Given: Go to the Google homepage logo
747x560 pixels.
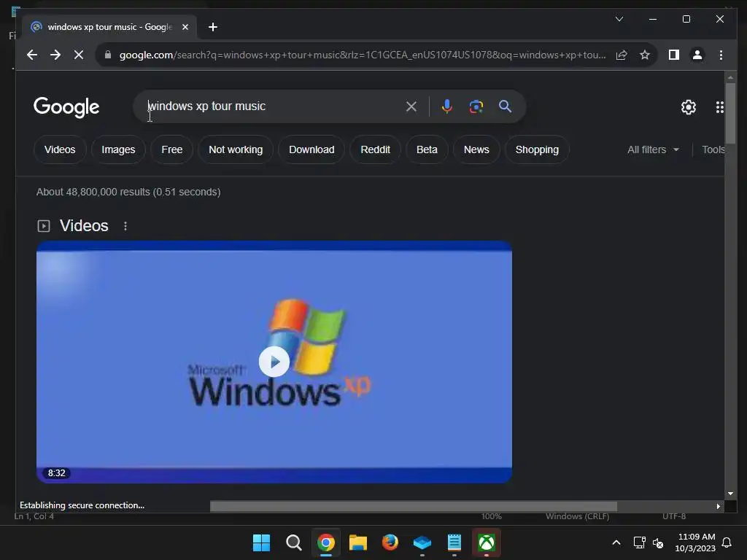Looking at the screenshot, I should coord(66,106).
